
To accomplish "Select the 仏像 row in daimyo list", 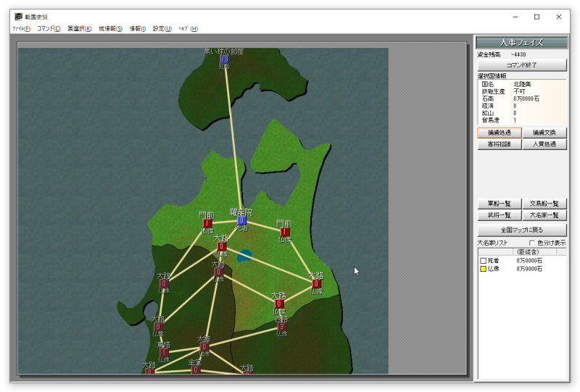I will point(522,269).
